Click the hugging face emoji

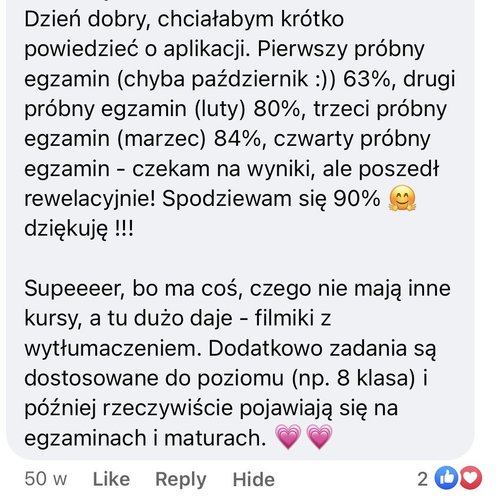[402, 198]
